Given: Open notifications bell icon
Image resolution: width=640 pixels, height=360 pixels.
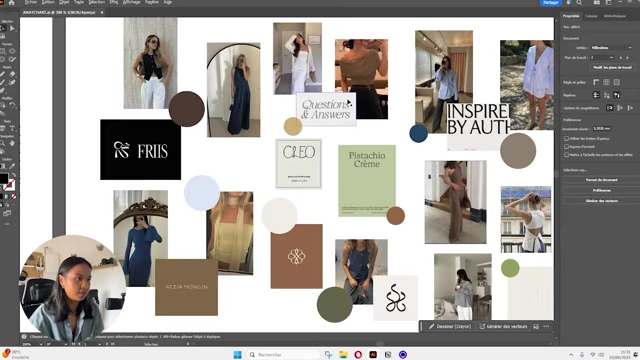Looking at the screenshot, I should pos(569,2).
